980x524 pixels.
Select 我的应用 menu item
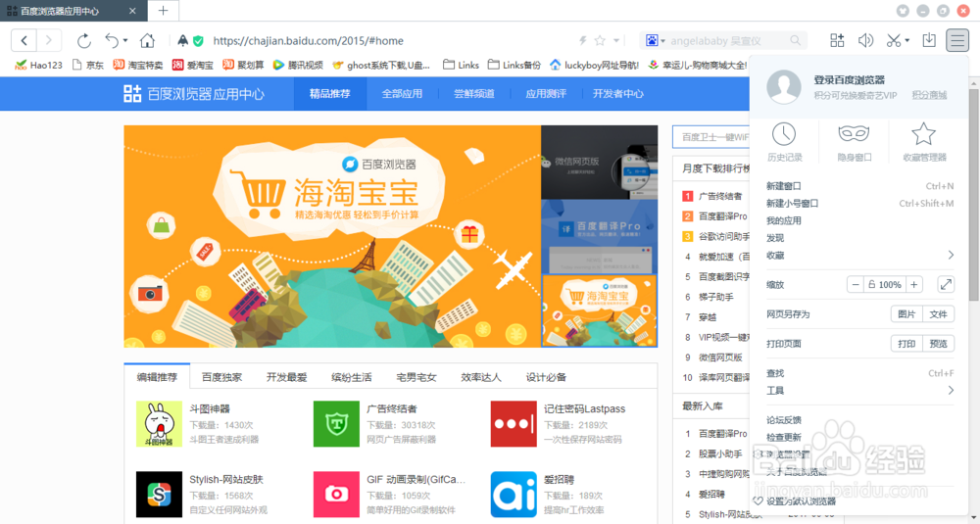pyautogui.click(x=860, y=220)
